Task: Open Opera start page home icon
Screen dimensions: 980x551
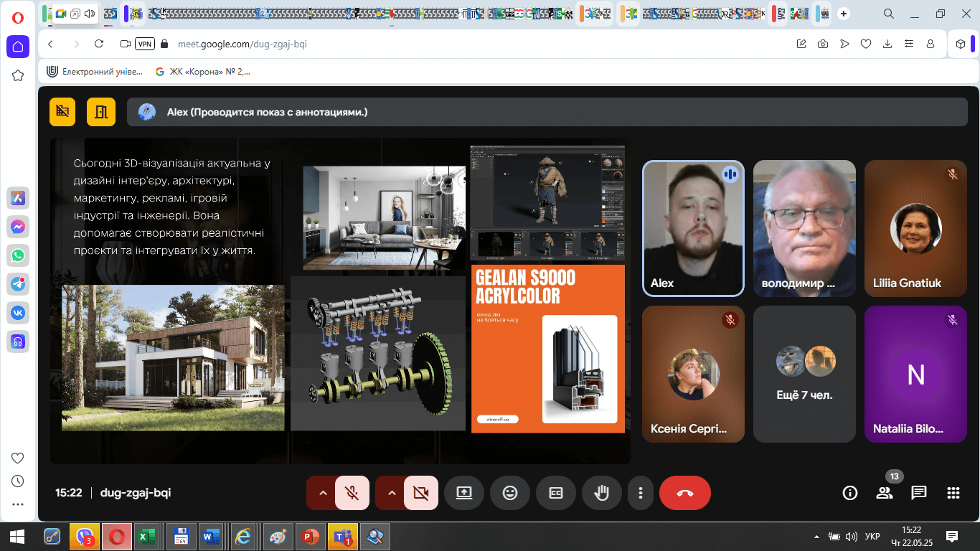Action: tap(18, 47)
